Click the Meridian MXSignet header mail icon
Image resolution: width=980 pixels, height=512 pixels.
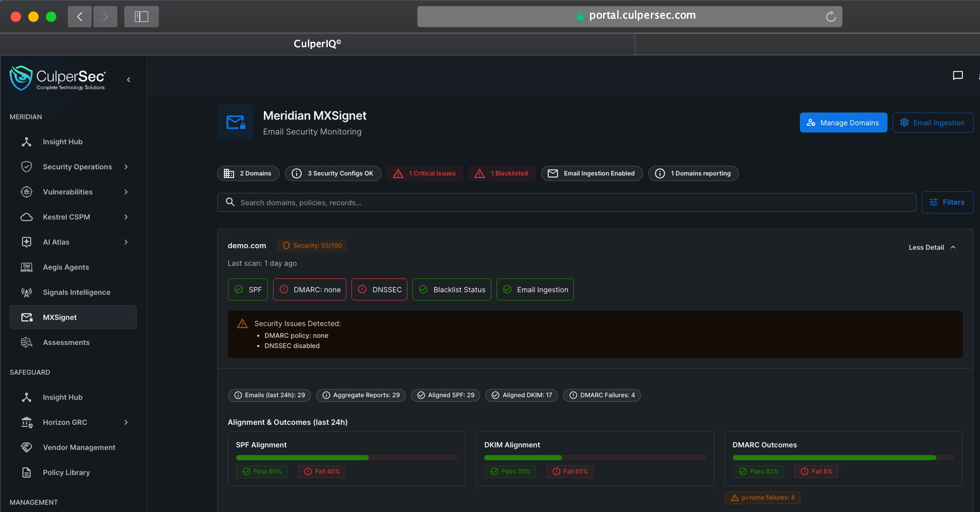[235, 122]
